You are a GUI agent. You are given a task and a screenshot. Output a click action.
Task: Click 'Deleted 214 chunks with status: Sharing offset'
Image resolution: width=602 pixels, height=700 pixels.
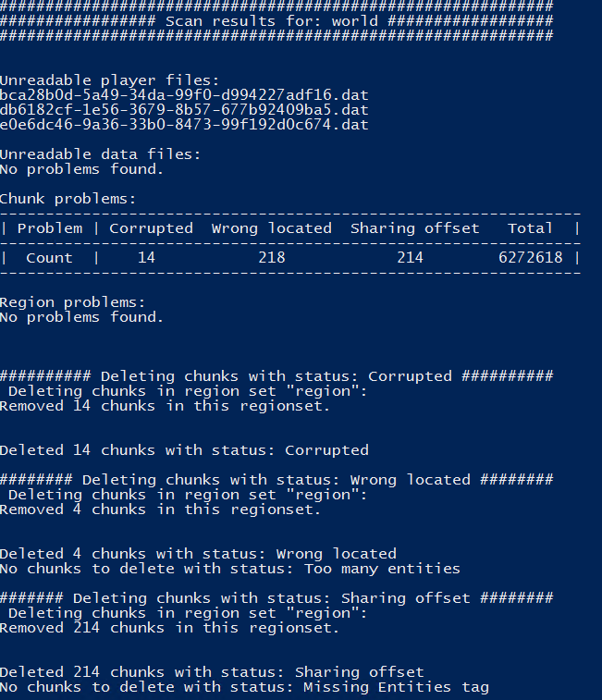tap(212, 672)
